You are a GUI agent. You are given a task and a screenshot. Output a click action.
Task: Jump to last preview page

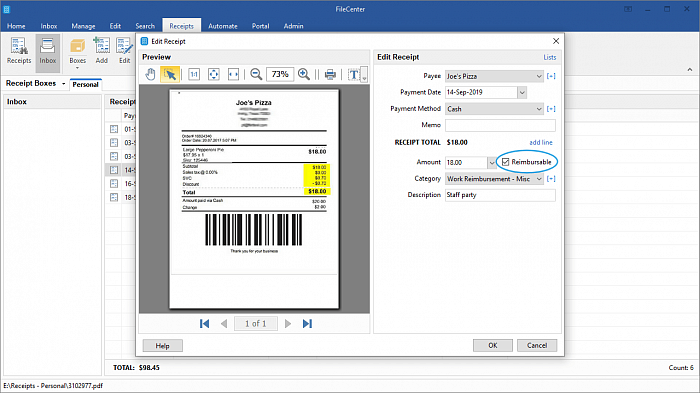pos(307,323)
